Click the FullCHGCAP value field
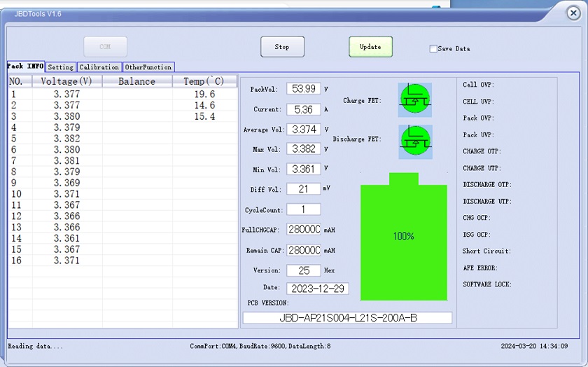 click(x=304, y=229)
